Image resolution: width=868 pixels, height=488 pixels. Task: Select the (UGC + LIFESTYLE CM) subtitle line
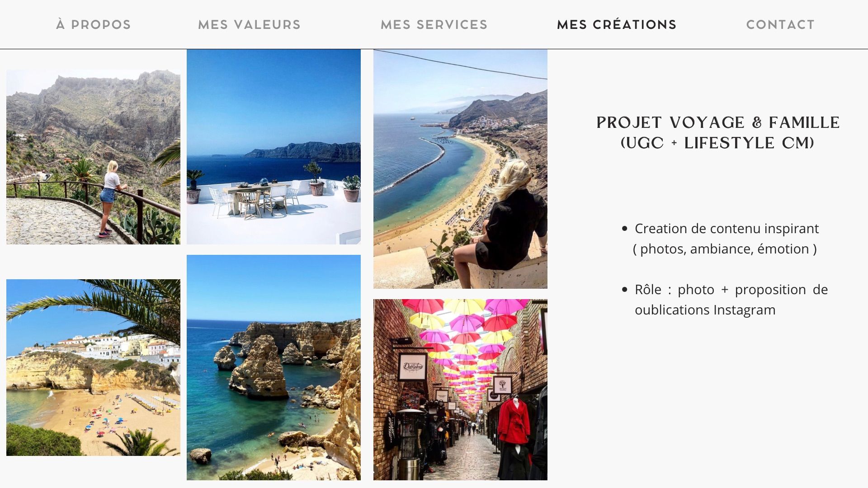[x=717, y=143]
